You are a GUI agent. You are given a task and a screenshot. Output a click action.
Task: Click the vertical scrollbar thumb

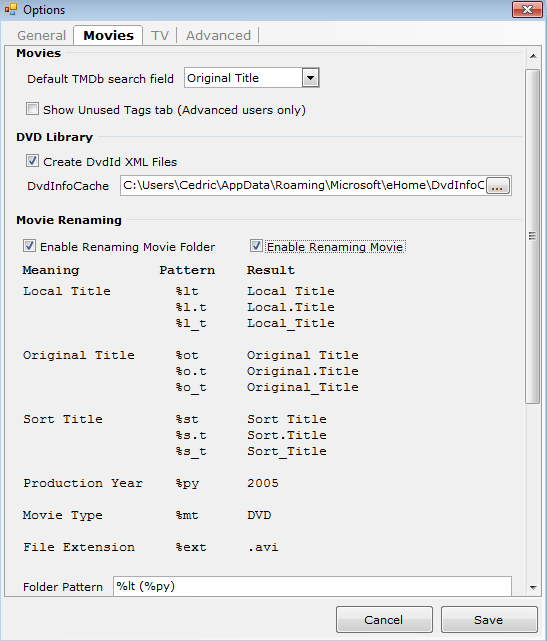[533, 236]
